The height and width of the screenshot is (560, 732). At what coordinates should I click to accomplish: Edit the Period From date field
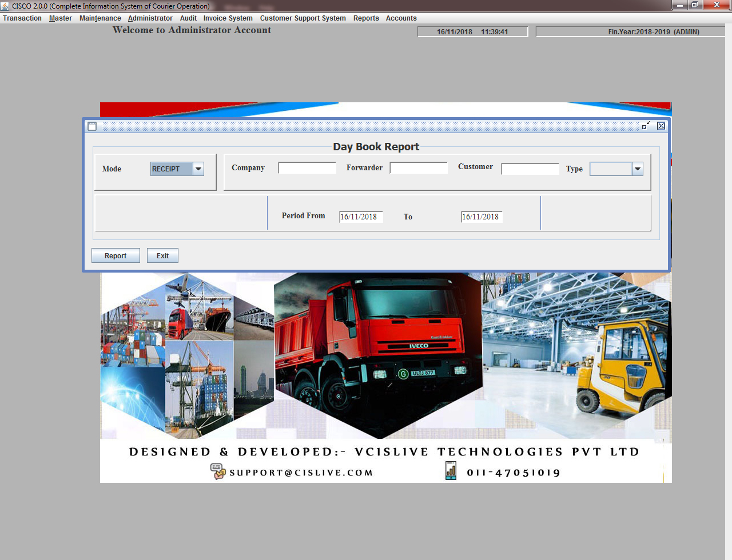pyautogui.click(x=361, y=217)
